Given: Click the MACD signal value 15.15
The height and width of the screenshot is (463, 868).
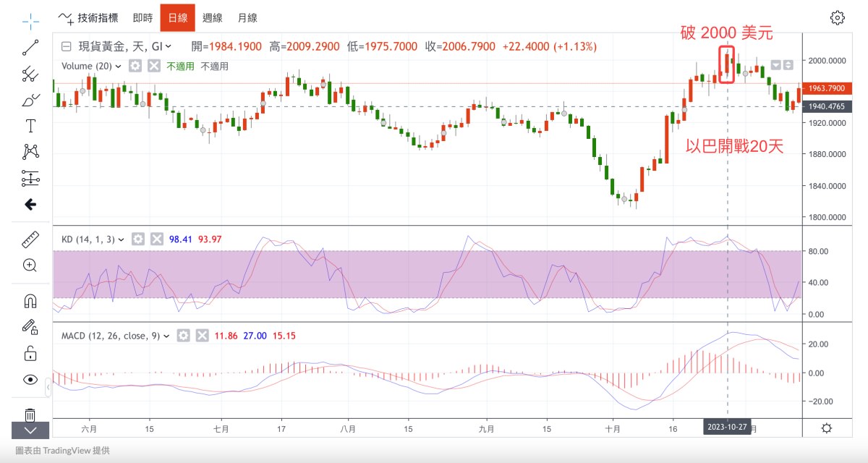Looking at the screenshot, I should tap(284, 336).
